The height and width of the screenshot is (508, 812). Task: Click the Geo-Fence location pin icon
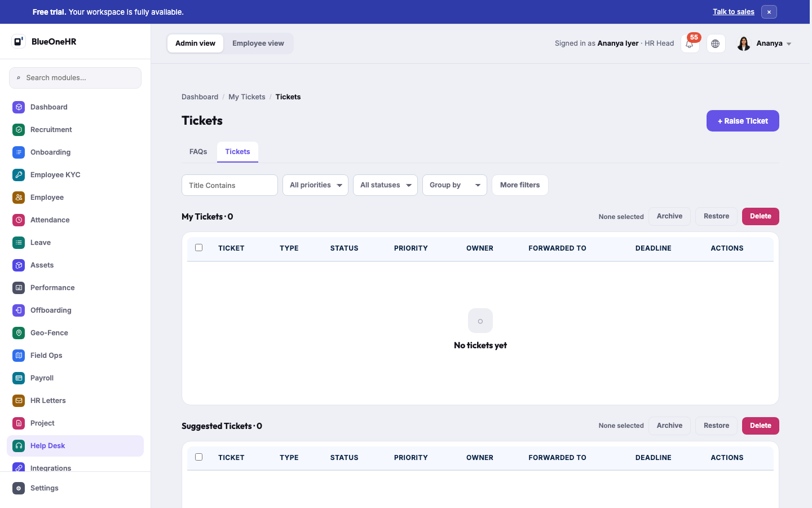point(19,332)
